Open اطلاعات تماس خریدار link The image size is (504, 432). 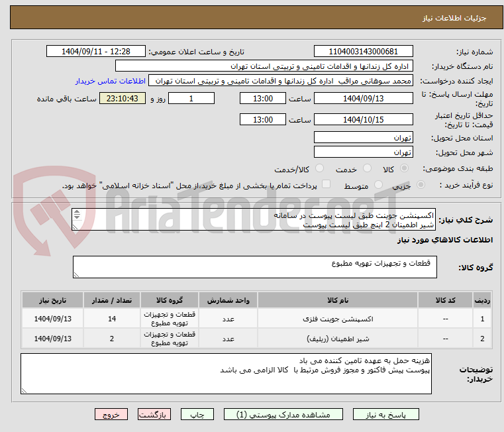point(111,81)
